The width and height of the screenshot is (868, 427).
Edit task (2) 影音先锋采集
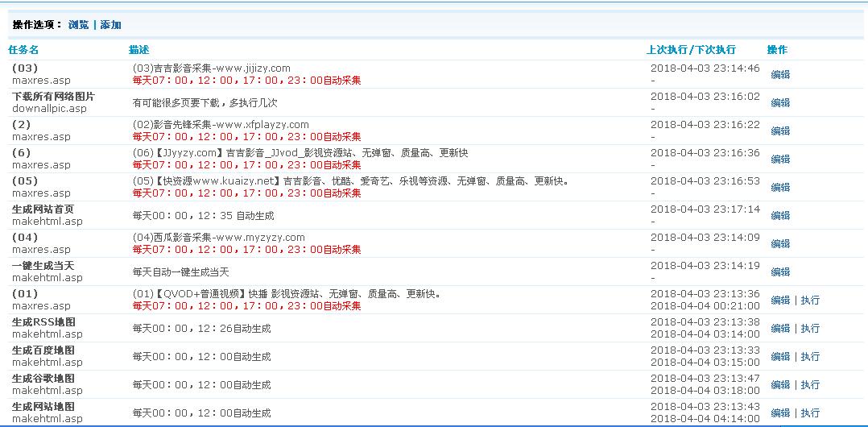(x=780, y=131)
